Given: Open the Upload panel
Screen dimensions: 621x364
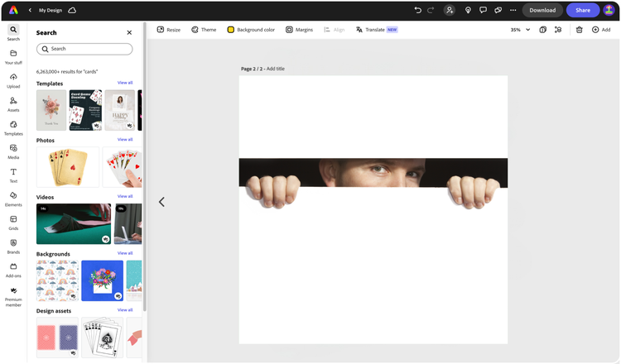Looking at the screenshot, I should coord(13,81).
